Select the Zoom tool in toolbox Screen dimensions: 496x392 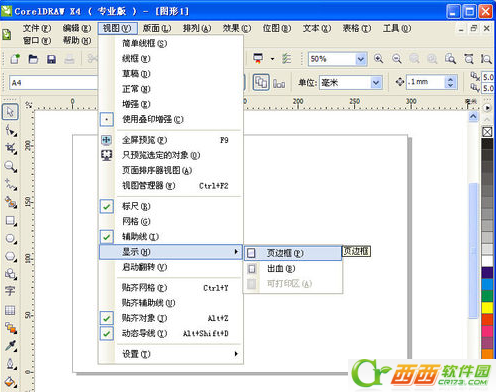point(10,166)
